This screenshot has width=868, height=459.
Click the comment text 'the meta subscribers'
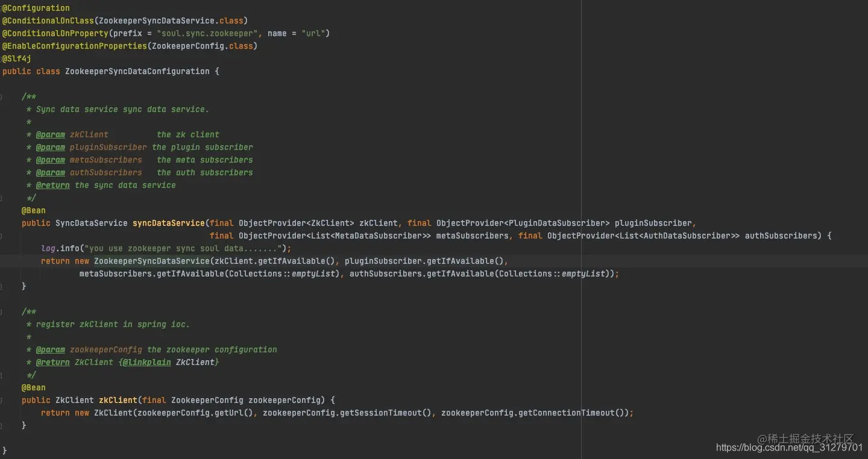(205, 160)
